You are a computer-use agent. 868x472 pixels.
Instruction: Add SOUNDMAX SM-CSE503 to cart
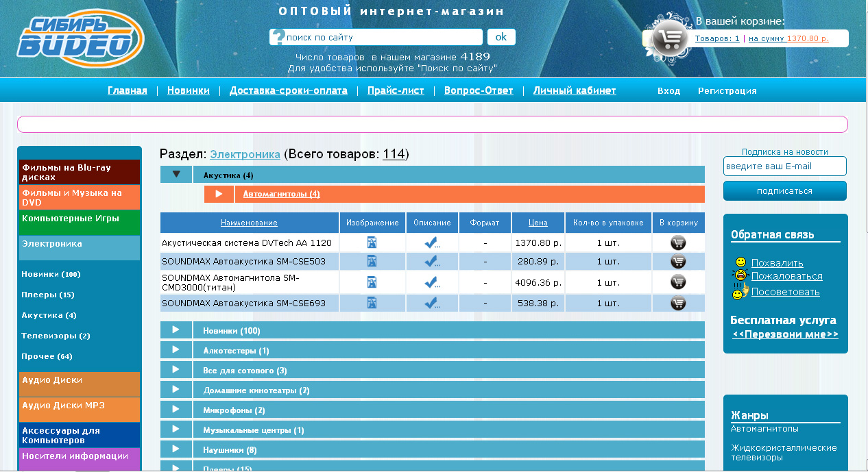tap(678, 262)
